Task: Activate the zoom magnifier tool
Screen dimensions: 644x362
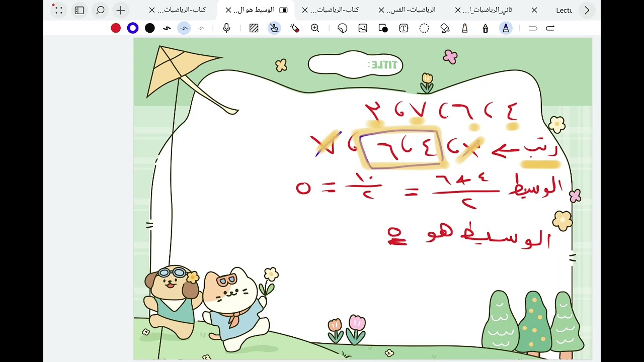Action: (x=315, y=28)
